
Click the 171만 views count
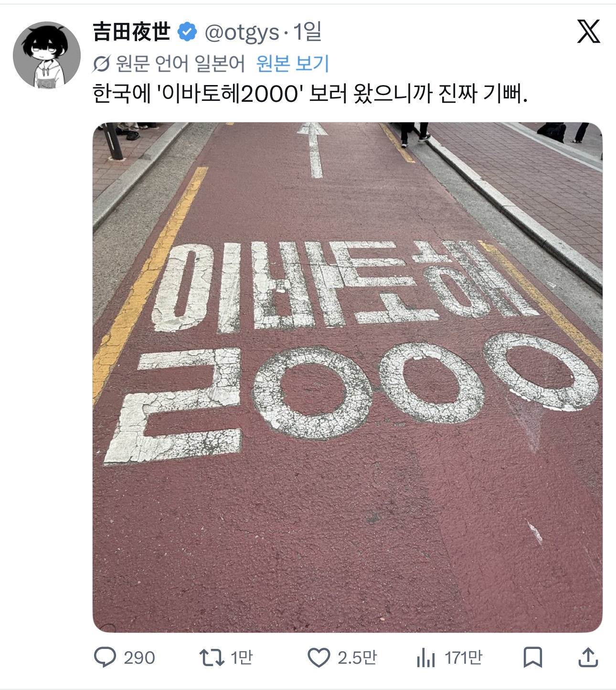[x=463, y=658]
